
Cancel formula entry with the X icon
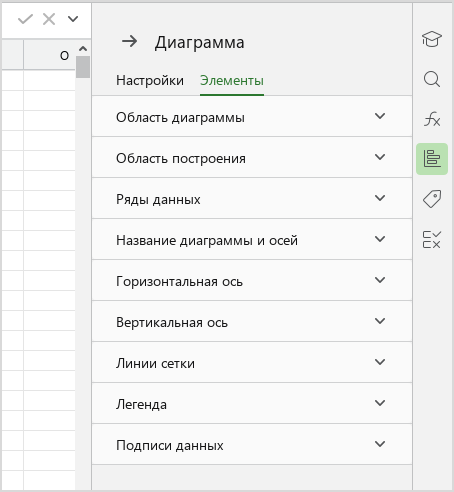pyautogui.click(x=49, y=19)
